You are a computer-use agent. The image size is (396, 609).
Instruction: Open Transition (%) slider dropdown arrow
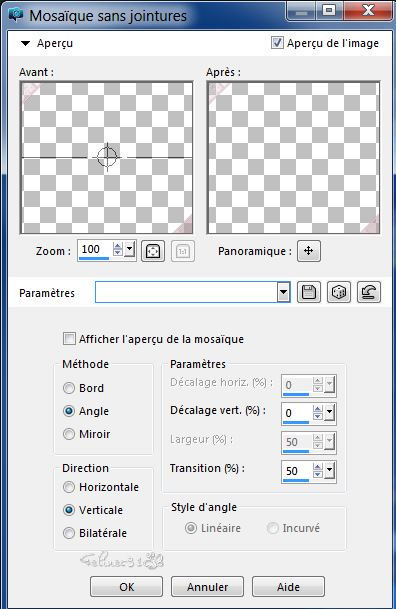[330, 471]
